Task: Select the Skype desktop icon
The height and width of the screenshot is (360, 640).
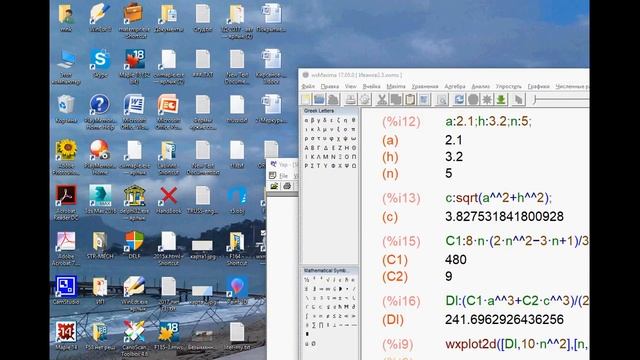Action: pos(100,64)
